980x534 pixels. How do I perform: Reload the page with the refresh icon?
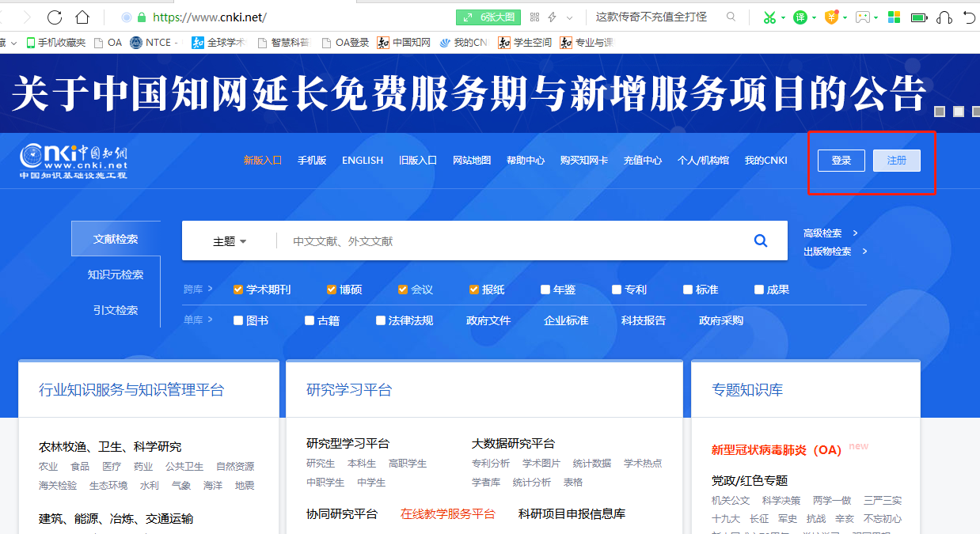point(55,17)
